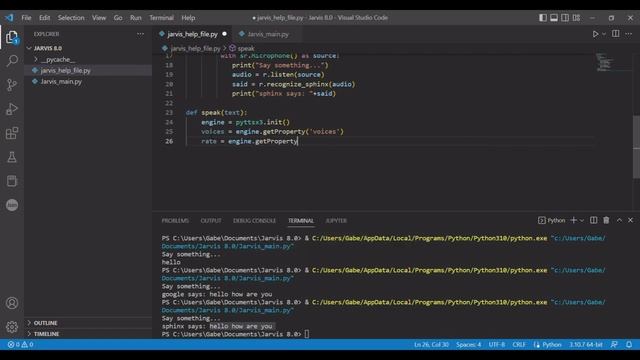Open Explorer Views and More Actions ellipsis
The width and height of the screenshot is (640, 360).
(140, 34)
